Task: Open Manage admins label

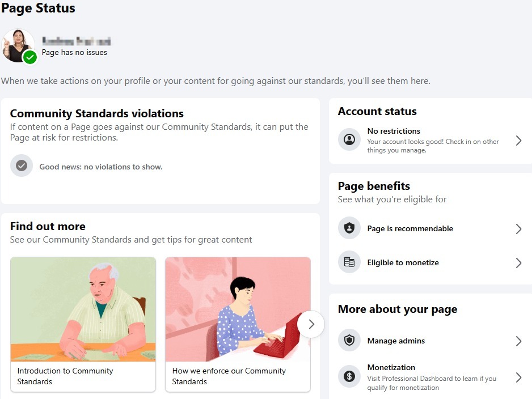Action: point(396,341)
